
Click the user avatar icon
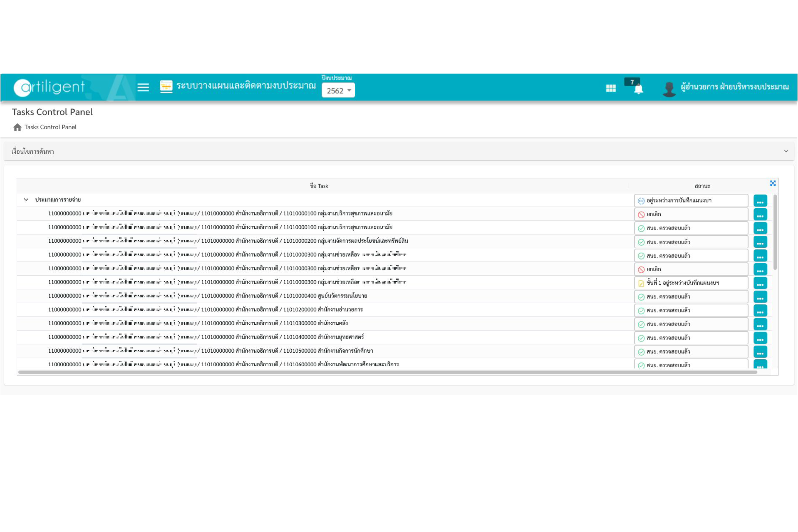pos(669,89)
